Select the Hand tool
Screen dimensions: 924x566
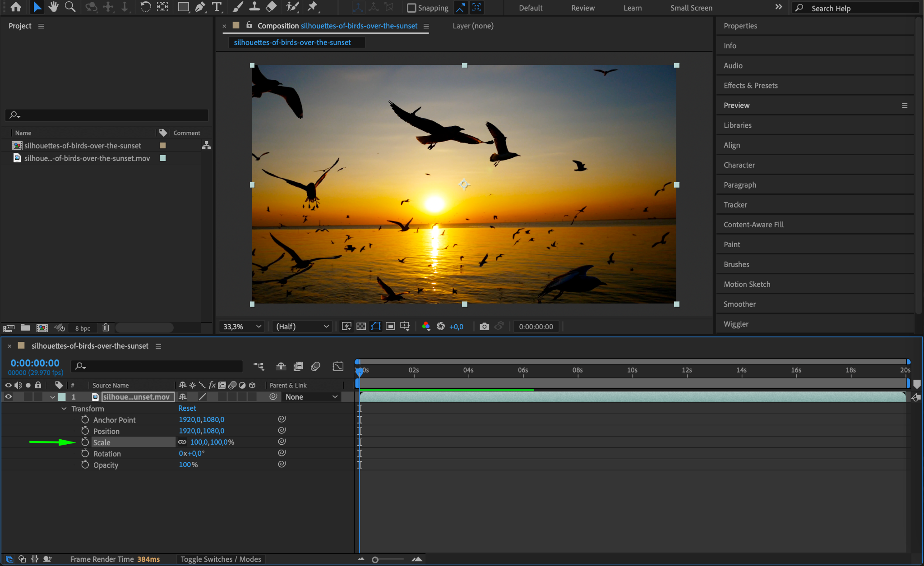(x=54, y=7)
